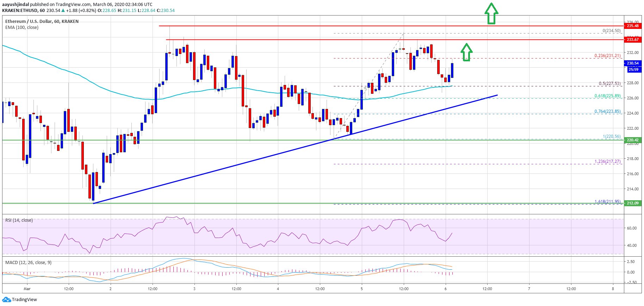This screenshot has width=644, height=306.
Task: Select the 0.618(225.89) Fibonacci label
Action: pyautogui.click(x=608, y=96)
